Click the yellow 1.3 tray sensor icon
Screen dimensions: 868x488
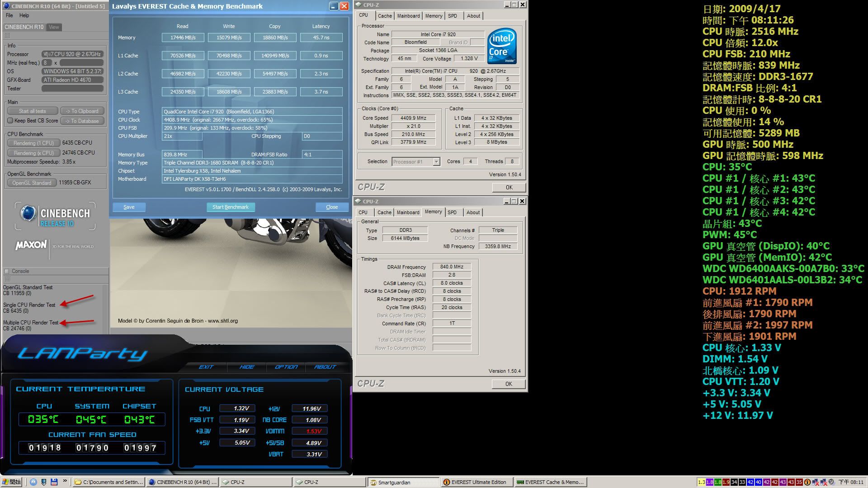[x=702, y=482]
